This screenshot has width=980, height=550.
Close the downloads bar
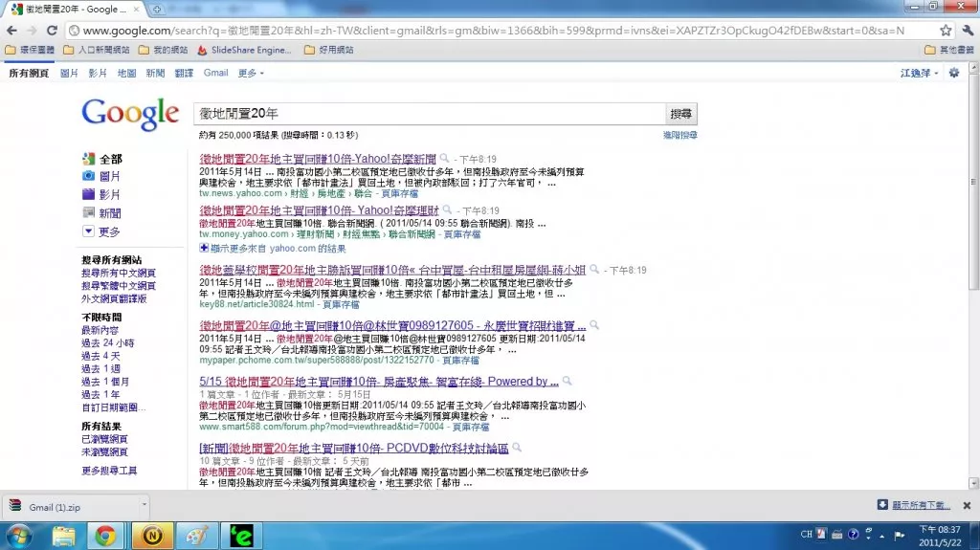[967, 506]
